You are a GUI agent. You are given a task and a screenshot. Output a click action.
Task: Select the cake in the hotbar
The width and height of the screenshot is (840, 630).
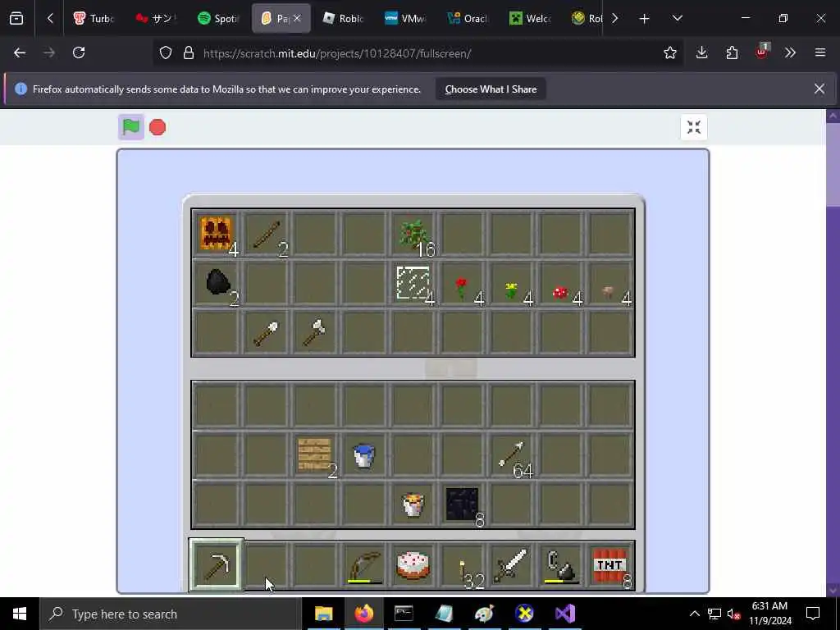coord(413,566)
